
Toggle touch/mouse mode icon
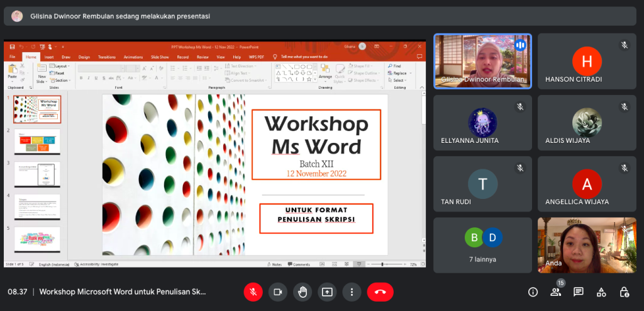pyautogui.click(x=50, y=47)
